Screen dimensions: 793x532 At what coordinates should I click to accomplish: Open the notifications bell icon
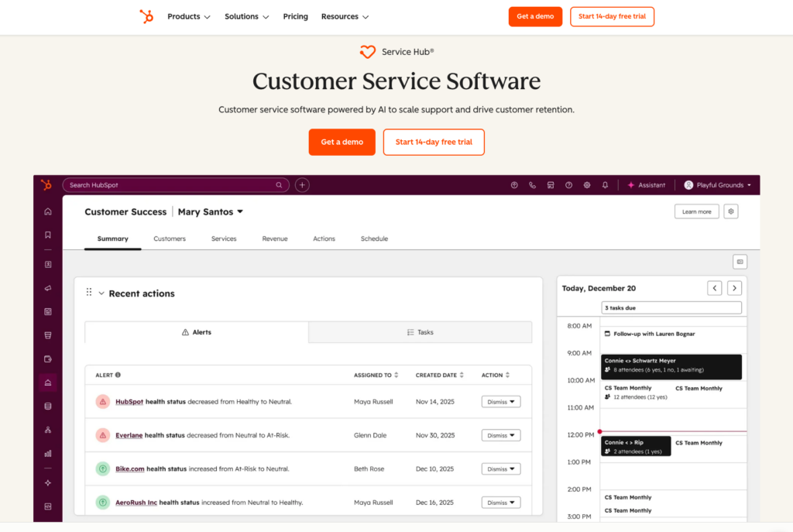[605, 185]
